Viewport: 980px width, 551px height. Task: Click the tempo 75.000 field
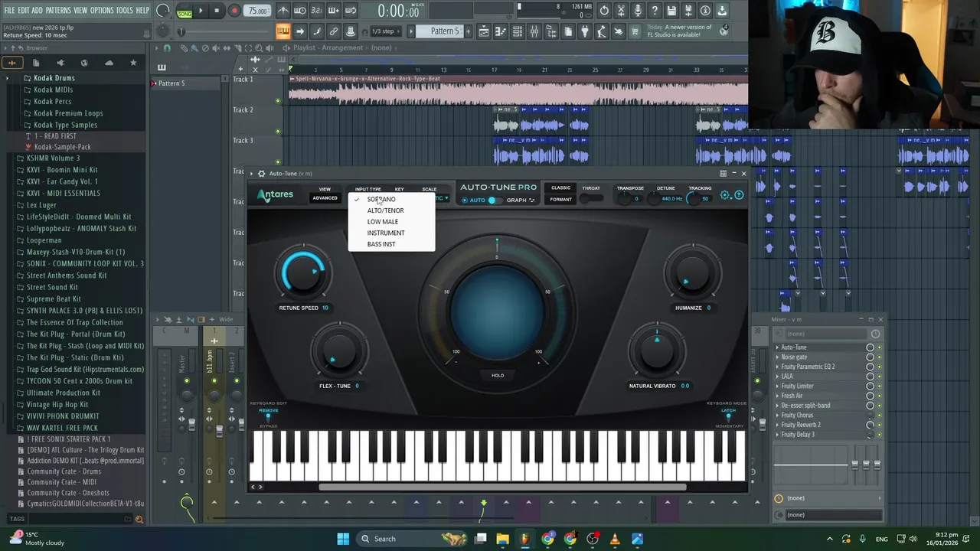coord(258,11)
